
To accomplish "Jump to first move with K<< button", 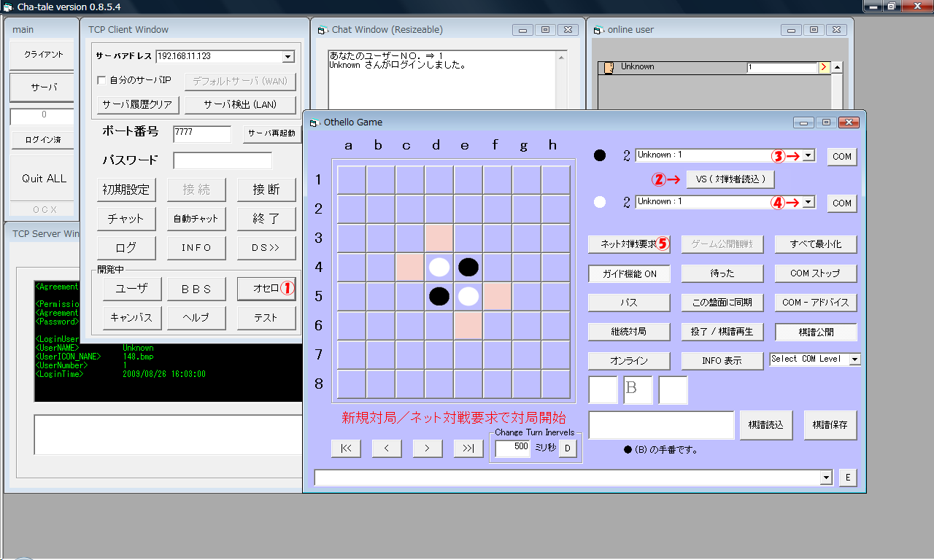I will 345,448.
